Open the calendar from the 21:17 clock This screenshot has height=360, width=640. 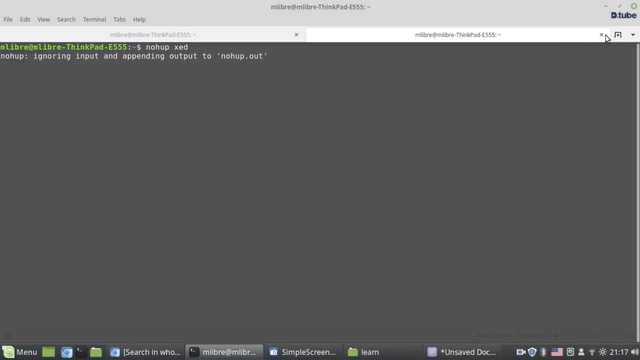[619, 352]
